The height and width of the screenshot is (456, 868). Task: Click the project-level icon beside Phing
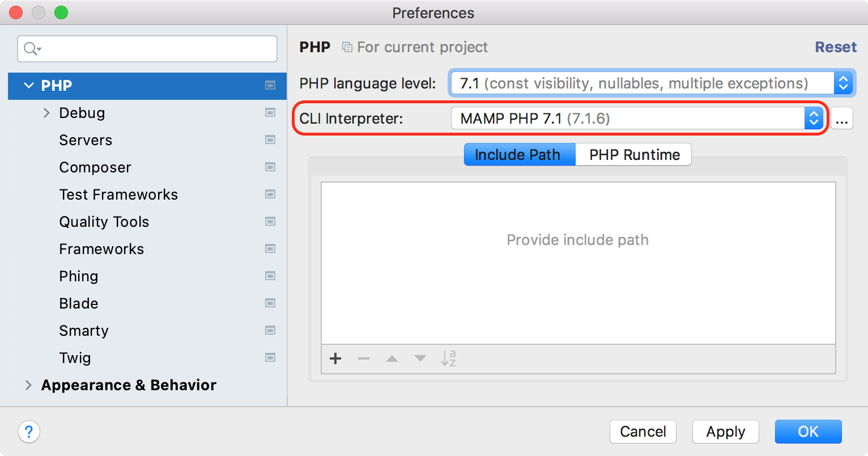coord(270,276)
